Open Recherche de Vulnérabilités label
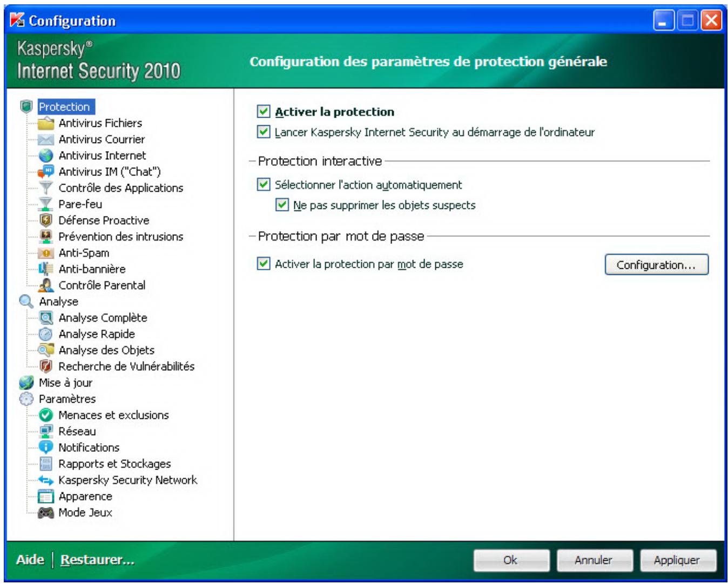This screenshot has height=584, width=728. coord(126,366)
